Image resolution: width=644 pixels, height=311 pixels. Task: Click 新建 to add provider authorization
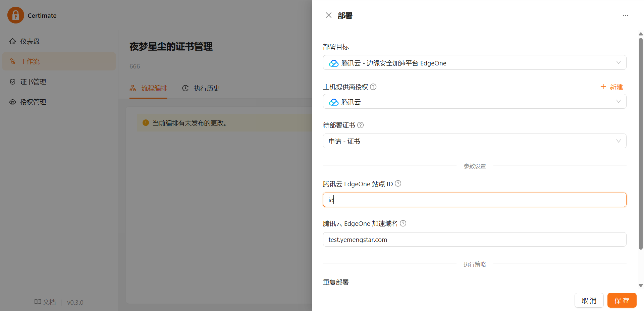click(611, 87)
